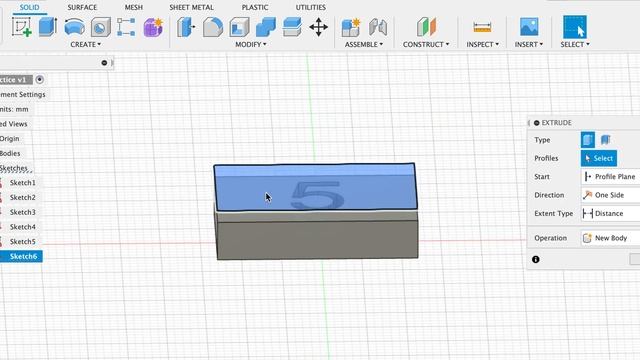Pick the Hole tool icon

[100, 27]
